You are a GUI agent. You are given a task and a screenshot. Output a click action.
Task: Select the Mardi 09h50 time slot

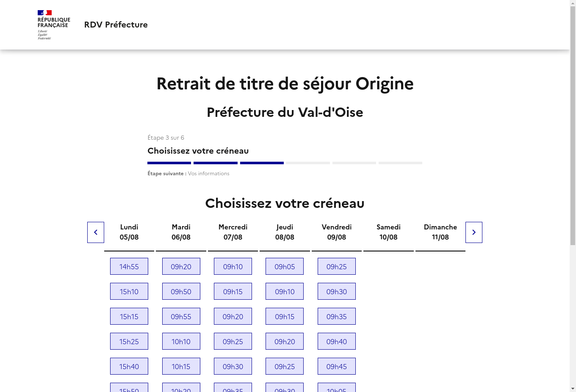[181, 291]
